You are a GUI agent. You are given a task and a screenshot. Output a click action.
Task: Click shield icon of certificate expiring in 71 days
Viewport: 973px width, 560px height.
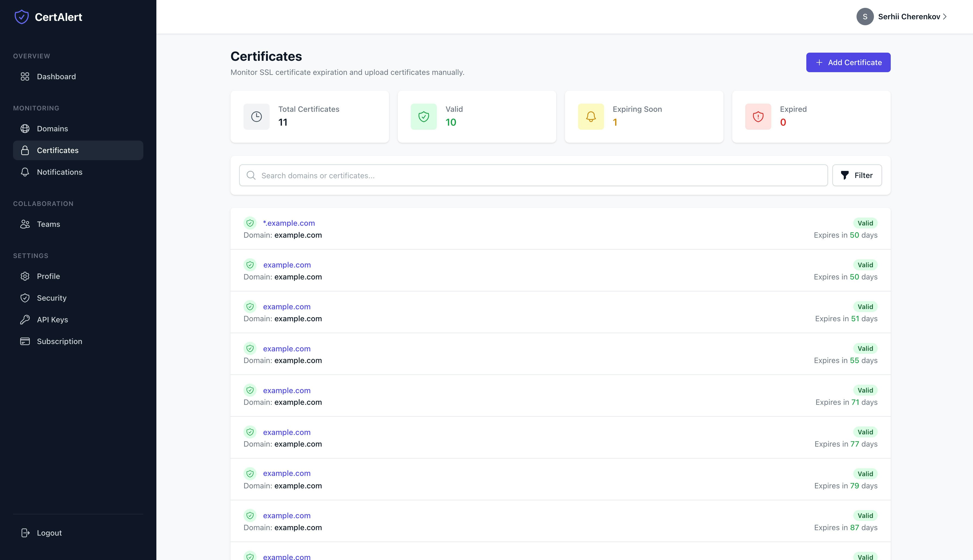point(250,390)
